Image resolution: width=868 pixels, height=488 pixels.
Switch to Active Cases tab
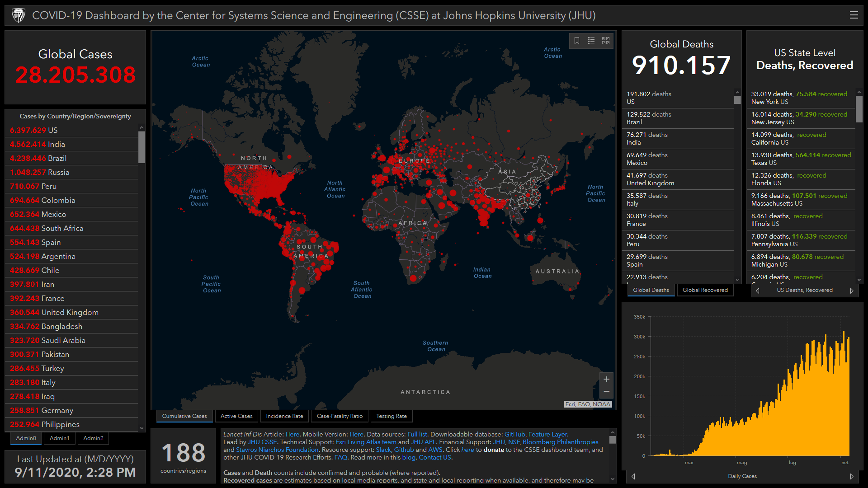(x=236, y=416)
